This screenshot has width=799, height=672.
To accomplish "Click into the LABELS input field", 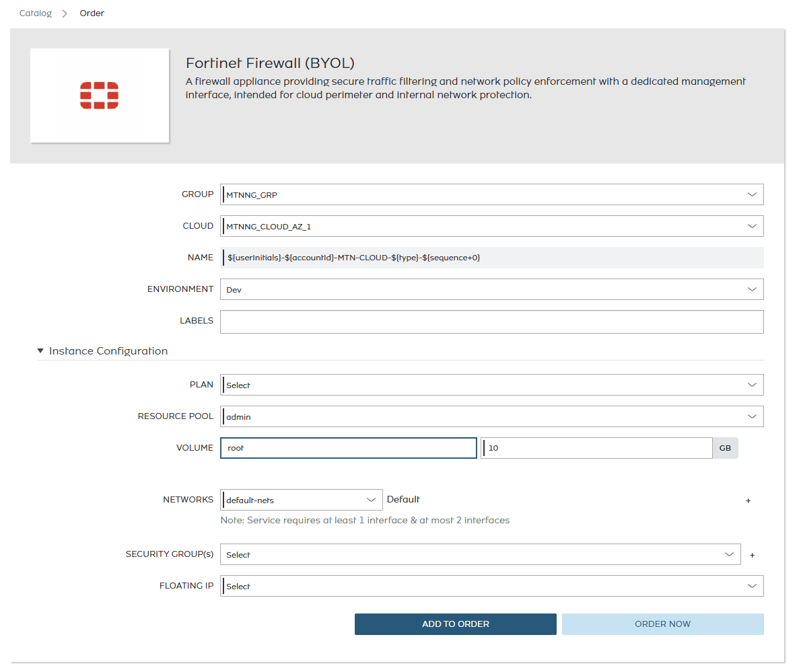I will [492, 322].
